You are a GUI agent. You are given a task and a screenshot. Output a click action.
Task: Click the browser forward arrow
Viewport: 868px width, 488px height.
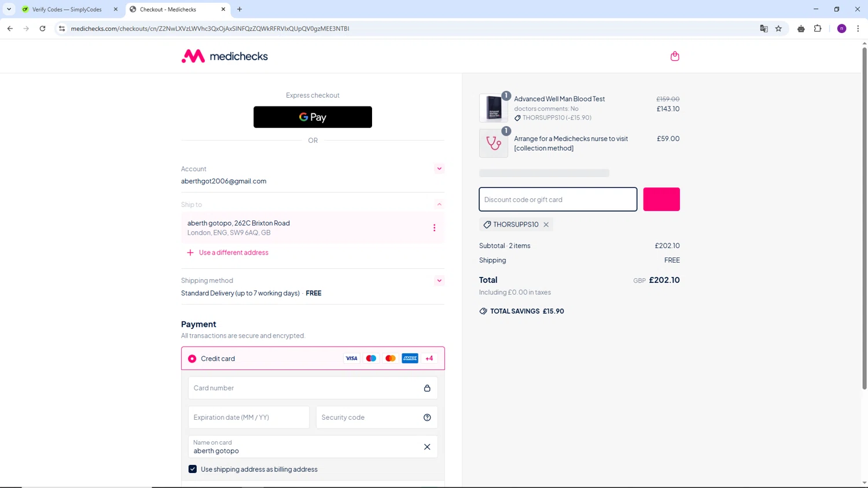[26, 28]
